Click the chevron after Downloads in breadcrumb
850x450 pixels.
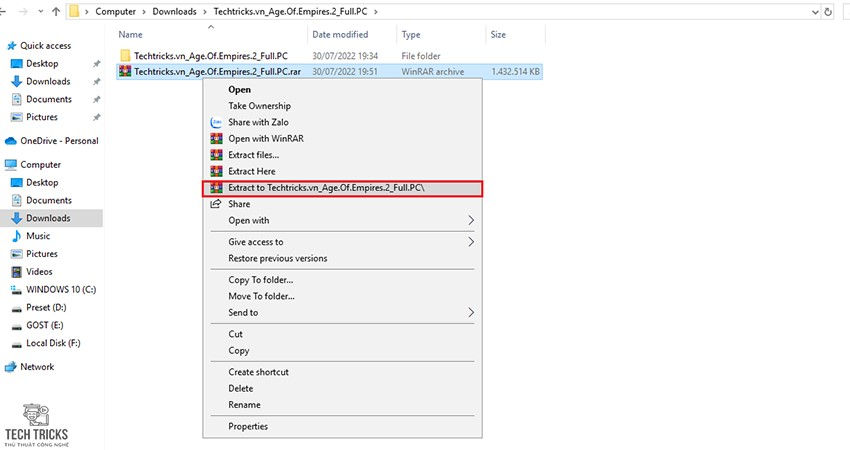tap(205, 11)
